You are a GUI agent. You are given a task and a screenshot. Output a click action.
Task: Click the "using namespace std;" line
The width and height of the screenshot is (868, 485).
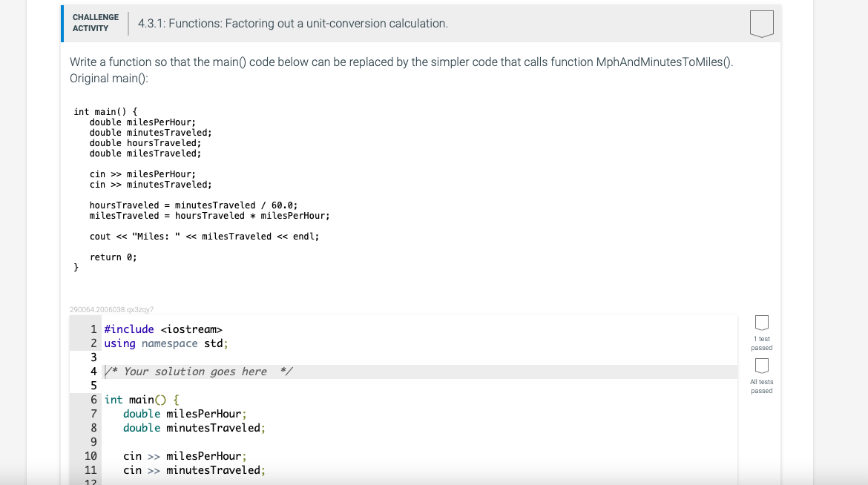click(165, 343)
